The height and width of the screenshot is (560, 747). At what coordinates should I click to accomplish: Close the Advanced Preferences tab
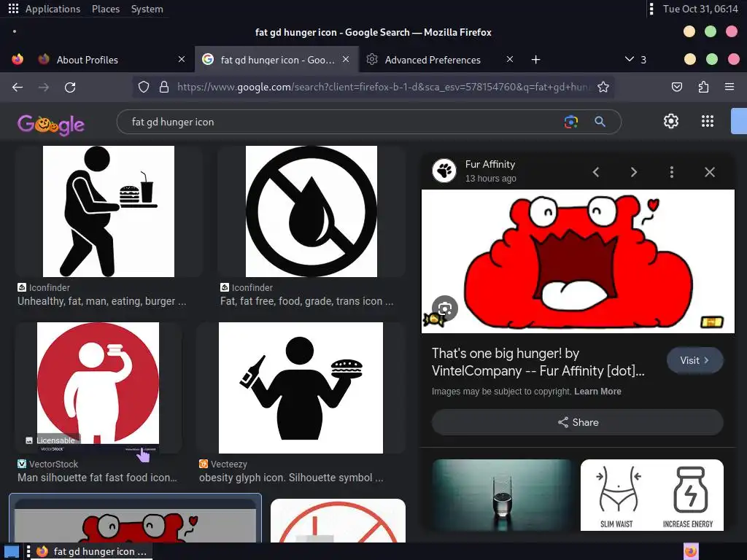510,59
